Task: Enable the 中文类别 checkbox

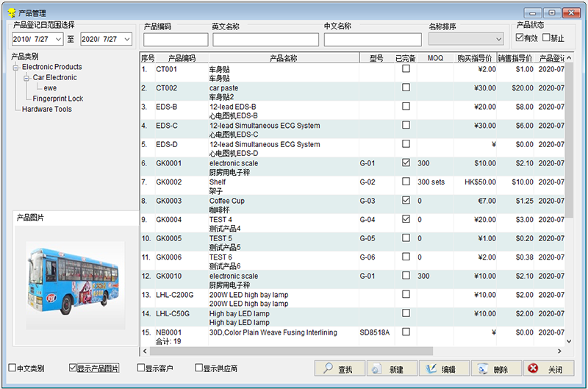Action: pyautogui.click(x=12, y=368)
